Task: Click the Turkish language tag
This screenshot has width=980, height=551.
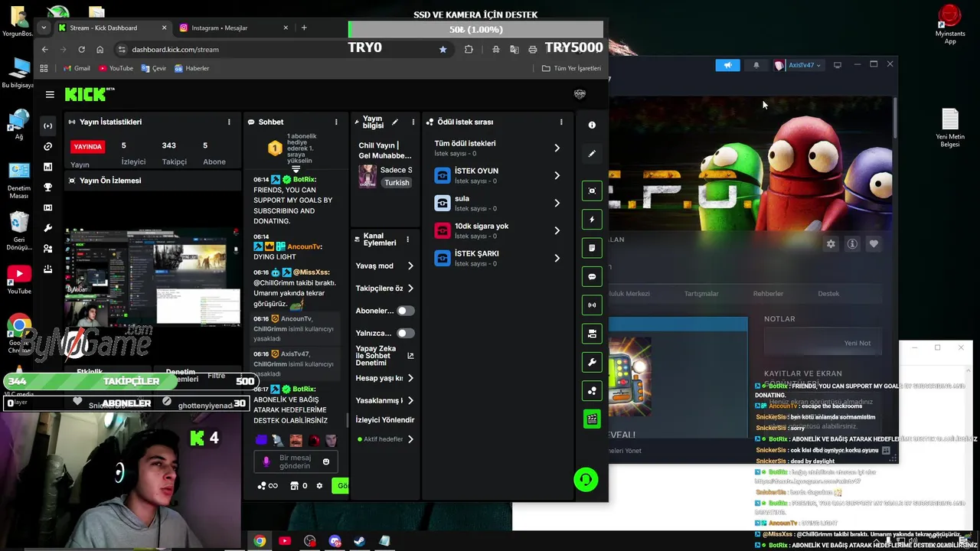Action: pyautogui.click(x=397, y=183)
